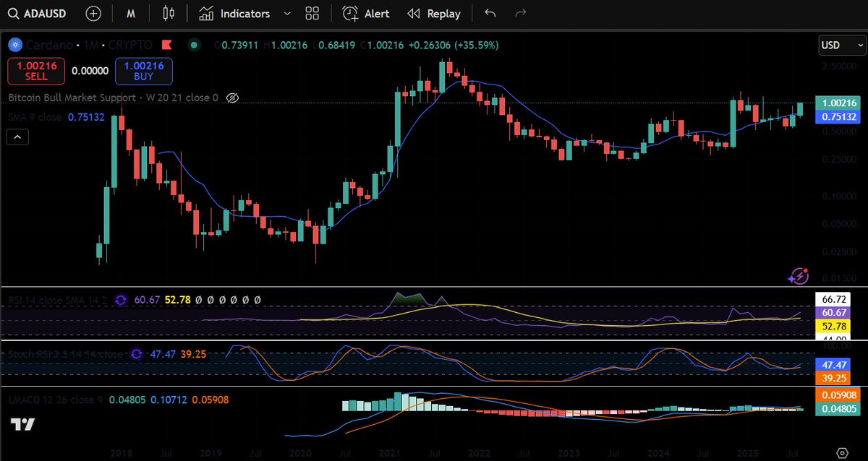Open chart settings gear at time axis corner
This screenshot has width=868, height=461.
point(842,452)
